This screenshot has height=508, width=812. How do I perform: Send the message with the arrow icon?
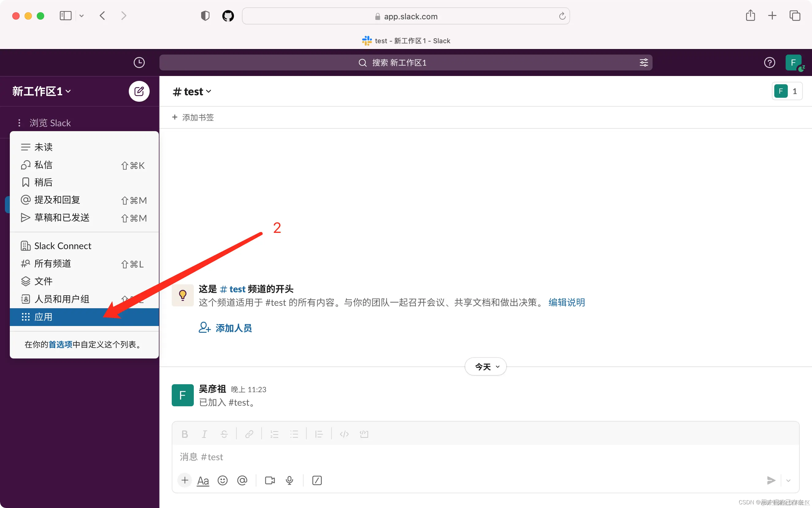pos(771,480)
